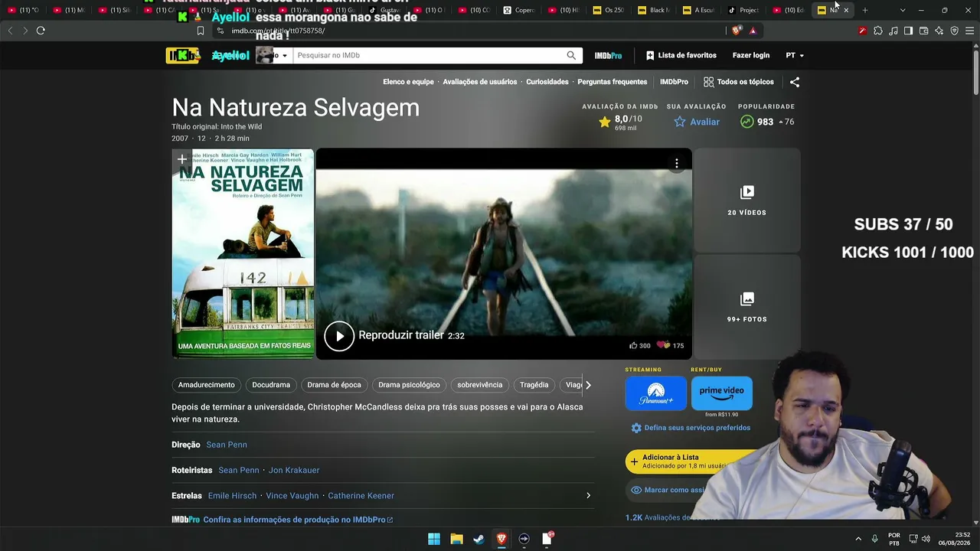Open the popularity trending 983 indicator

point(766,122)
